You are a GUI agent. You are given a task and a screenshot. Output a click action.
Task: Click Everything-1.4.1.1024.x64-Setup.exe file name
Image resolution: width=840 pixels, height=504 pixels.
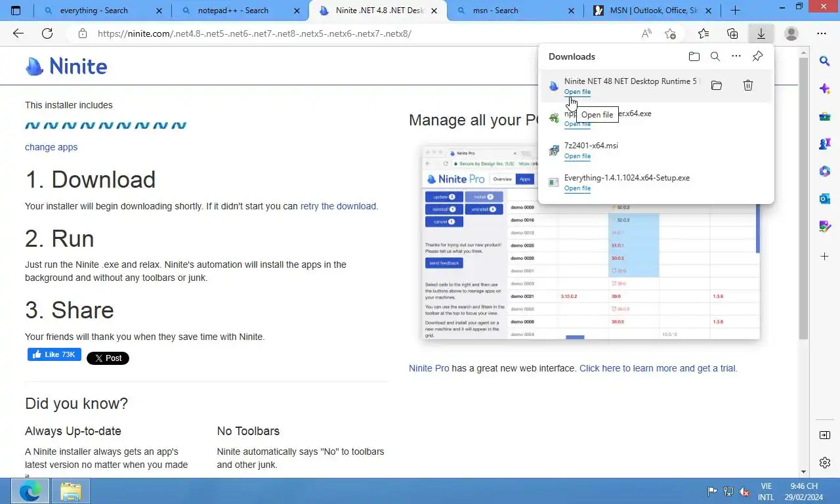[x=627, y=178]
